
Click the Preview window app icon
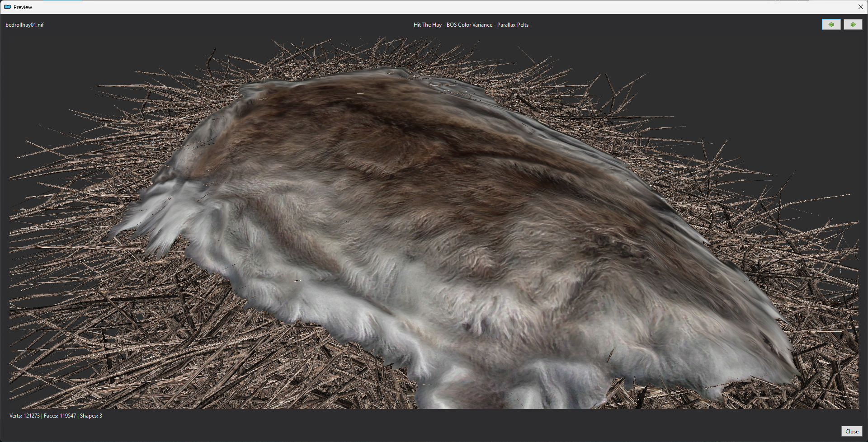pos(7,7)
